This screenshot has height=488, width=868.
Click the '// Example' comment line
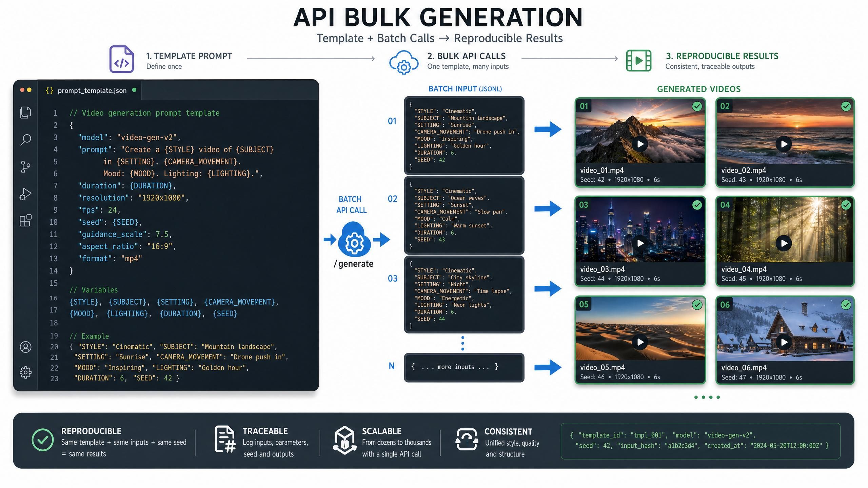point(89,336)
